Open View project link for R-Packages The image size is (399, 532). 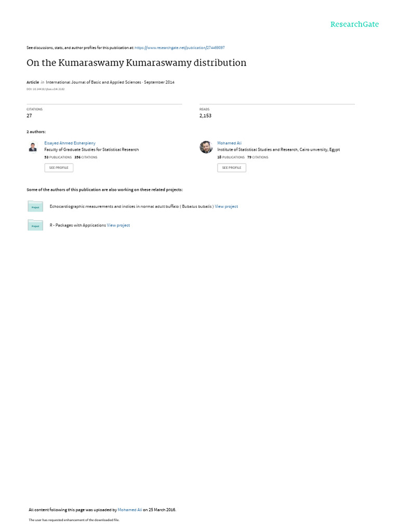point(118,225)
